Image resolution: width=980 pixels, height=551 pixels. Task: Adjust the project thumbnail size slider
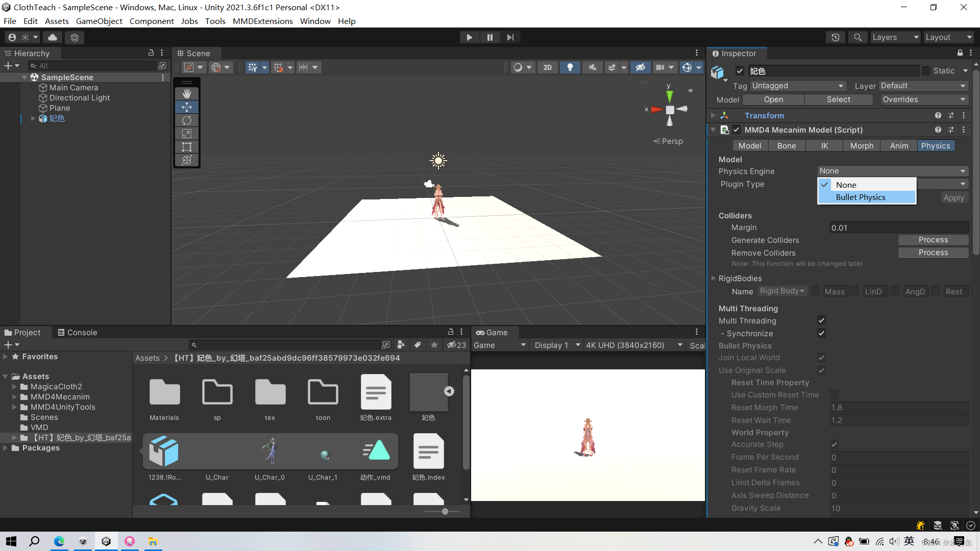445,511
